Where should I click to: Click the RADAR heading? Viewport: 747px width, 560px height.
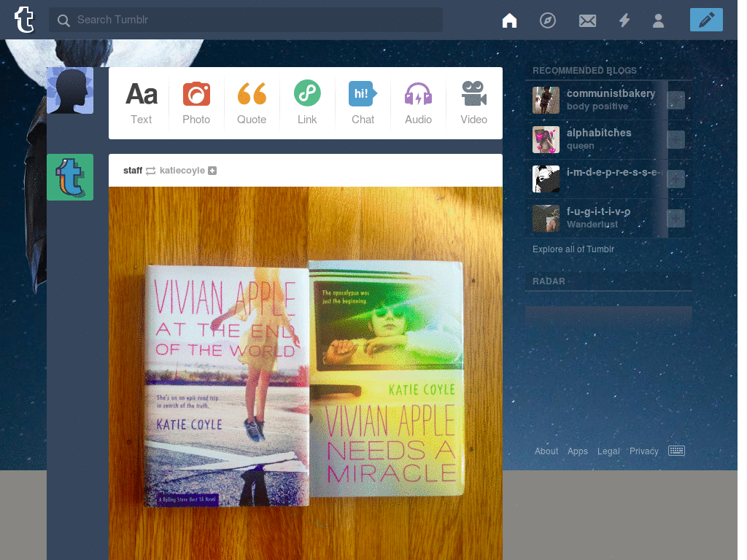pos(549,281)
